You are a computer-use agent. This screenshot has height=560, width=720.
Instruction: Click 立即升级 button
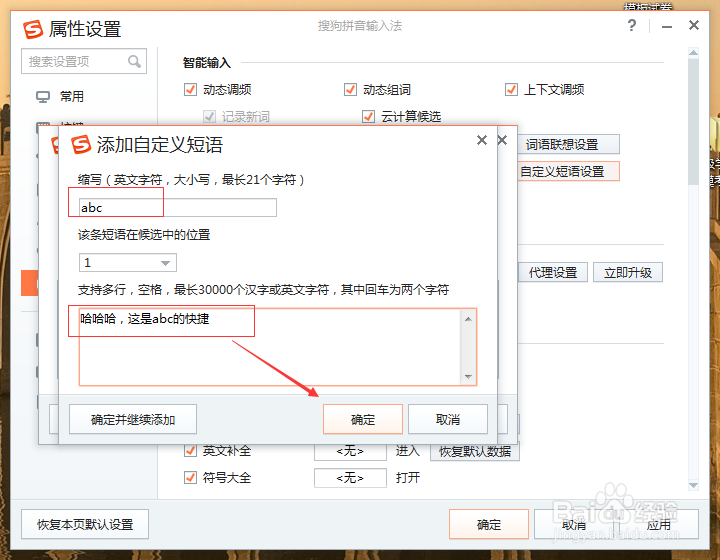pos(628,273)
